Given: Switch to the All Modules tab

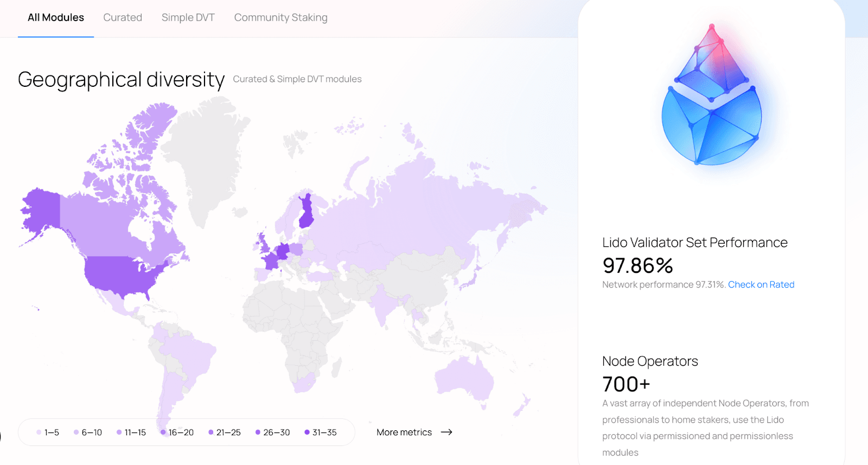Looking at the screenshot, I should (x=56, y=17).
